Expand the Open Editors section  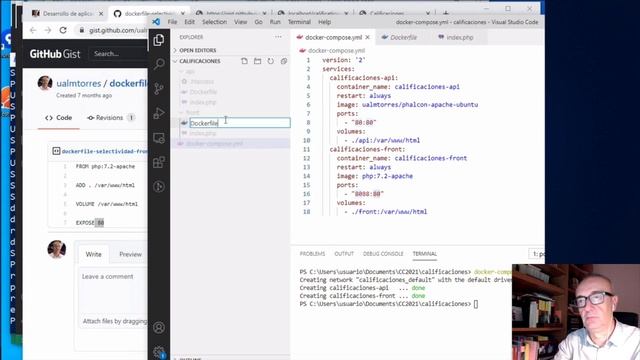coord(198,50)
